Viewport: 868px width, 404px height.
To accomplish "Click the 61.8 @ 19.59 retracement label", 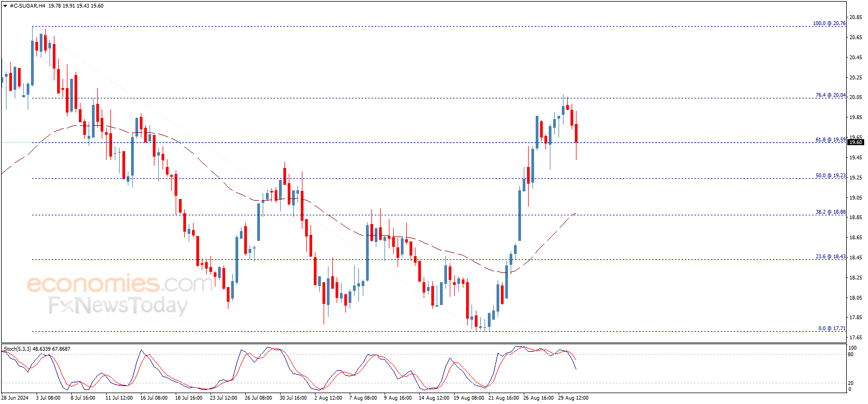I will click(830, 140).
